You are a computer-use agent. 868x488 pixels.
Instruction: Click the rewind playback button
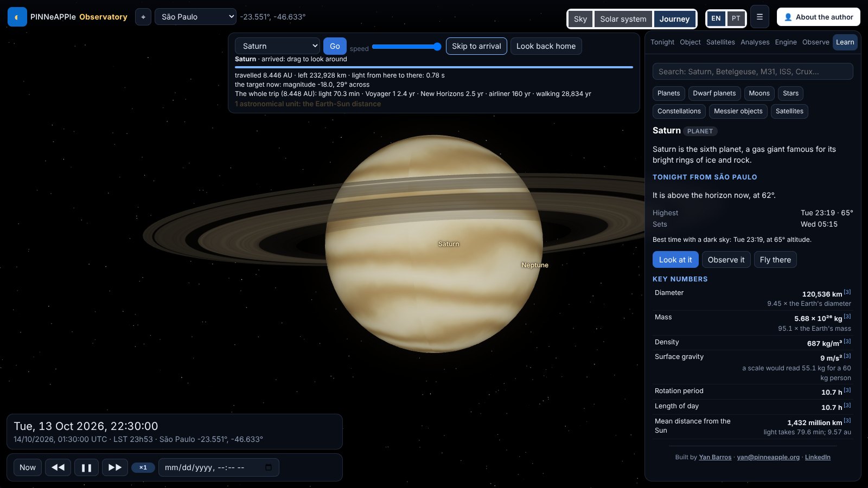click(x=58, y=467)
